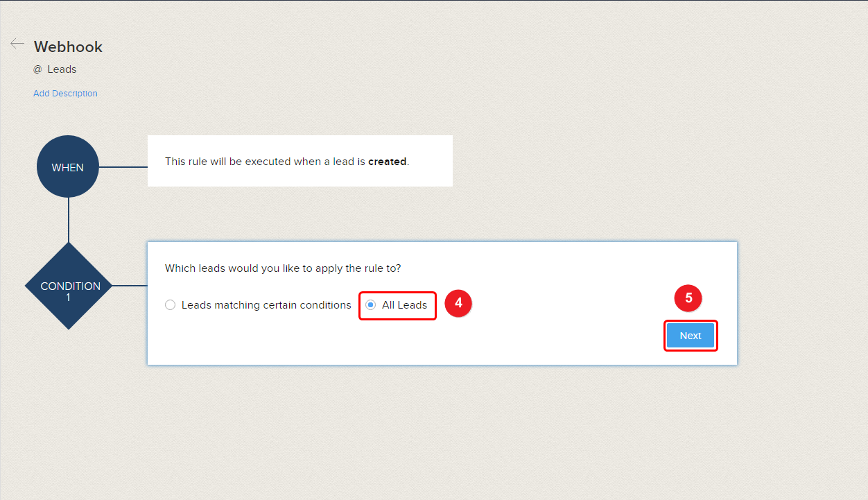
Task: Click the Webhook rule title
Action: coord(68,47)
